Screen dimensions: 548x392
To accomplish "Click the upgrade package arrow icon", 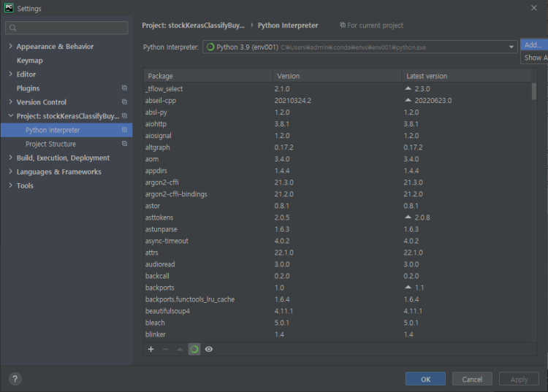I will 180,349.
